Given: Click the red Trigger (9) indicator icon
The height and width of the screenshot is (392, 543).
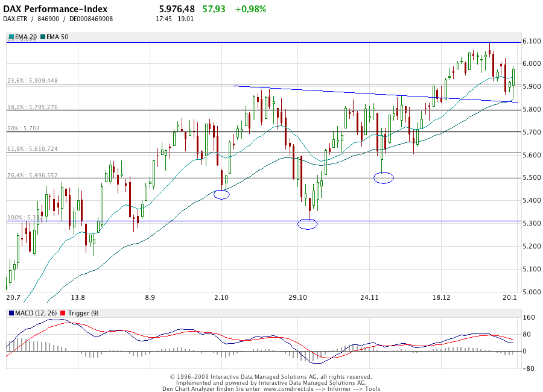Looking at the screenshot, I should pyautogui.click(x=62, y=313).
